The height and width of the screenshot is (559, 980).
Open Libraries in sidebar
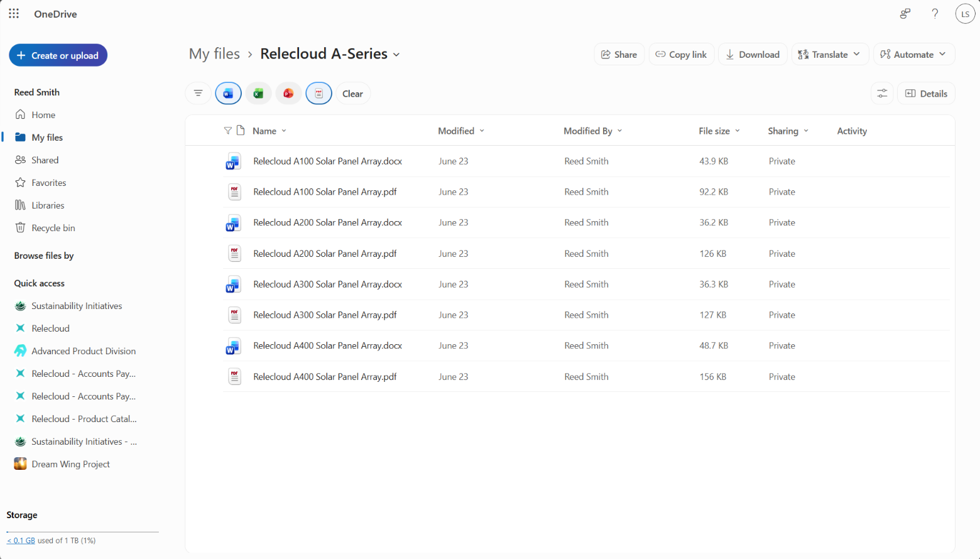coord(48,205)
